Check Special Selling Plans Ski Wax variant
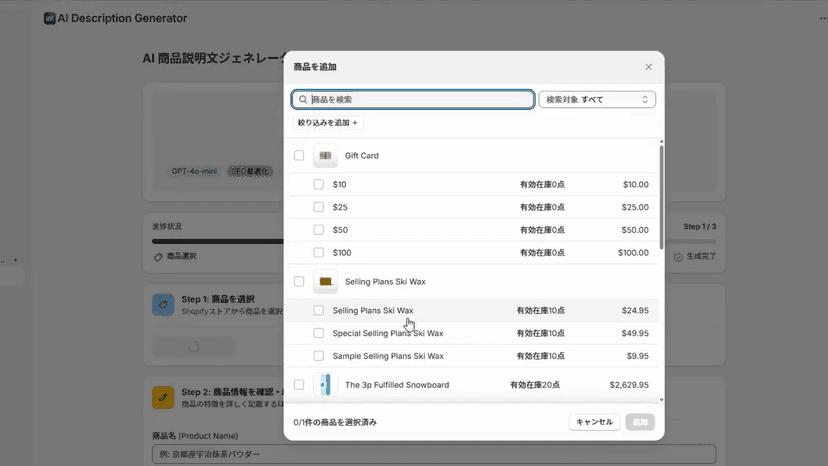The height and width of the screenshot is (466, 828). (x=318, y=333)
